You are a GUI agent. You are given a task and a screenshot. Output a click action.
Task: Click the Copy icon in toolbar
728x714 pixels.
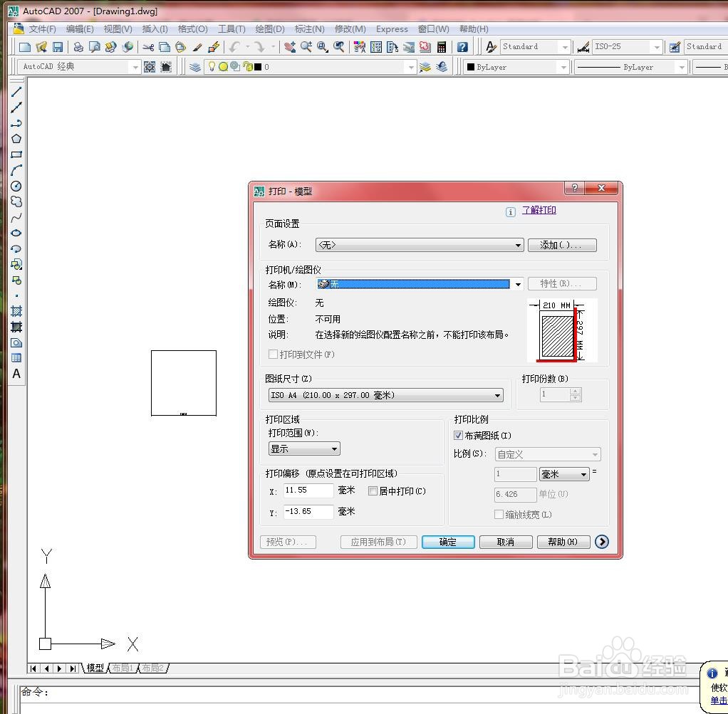(x=165, y=47)
